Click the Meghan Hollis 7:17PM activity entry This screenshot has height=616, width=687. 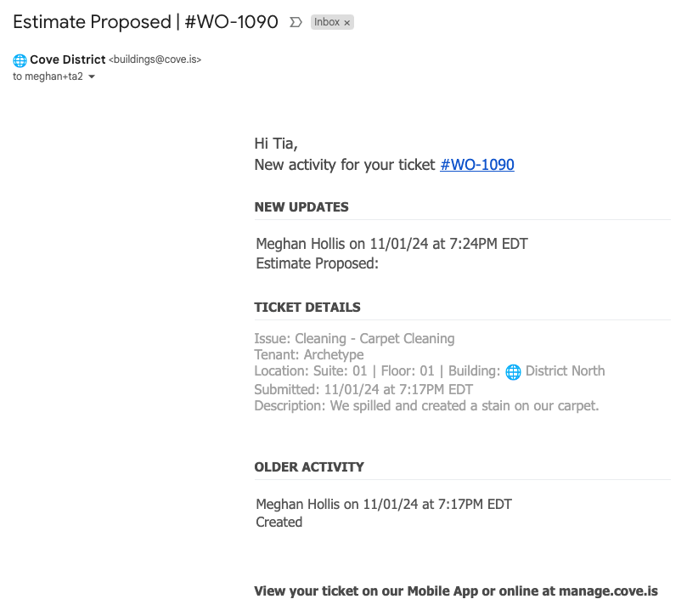(x=384, y=505)
